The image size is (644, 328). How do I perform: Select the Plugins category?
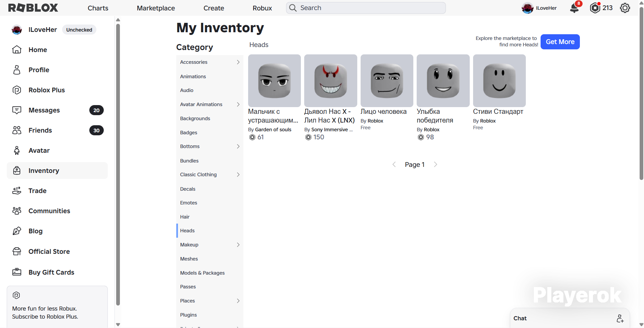click(x=210, y=315)
